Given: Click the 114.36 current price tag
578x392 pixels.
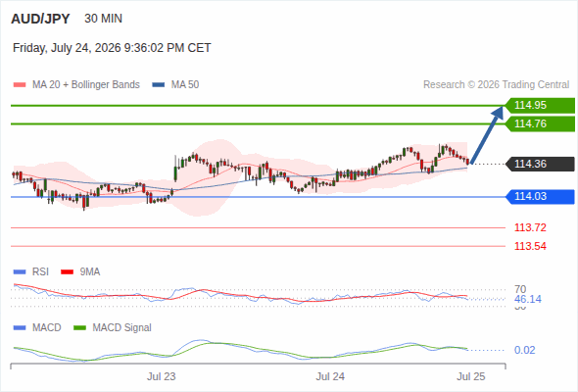Looking at the screenshot, I should pos(540,164).
